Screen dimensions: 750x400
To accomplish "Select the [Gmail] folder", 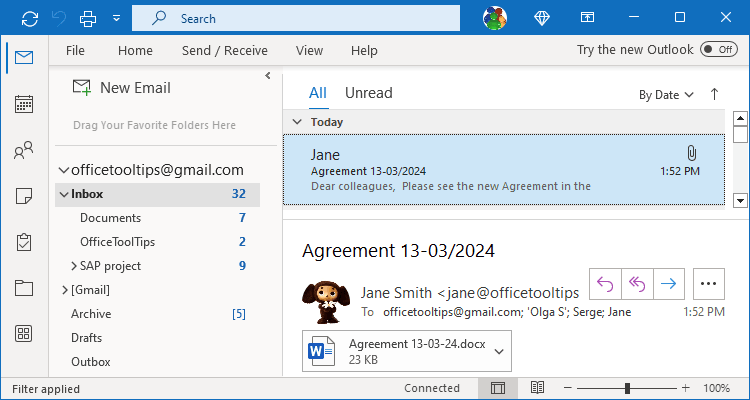I will pyautogui.click(x=90, y=289).
